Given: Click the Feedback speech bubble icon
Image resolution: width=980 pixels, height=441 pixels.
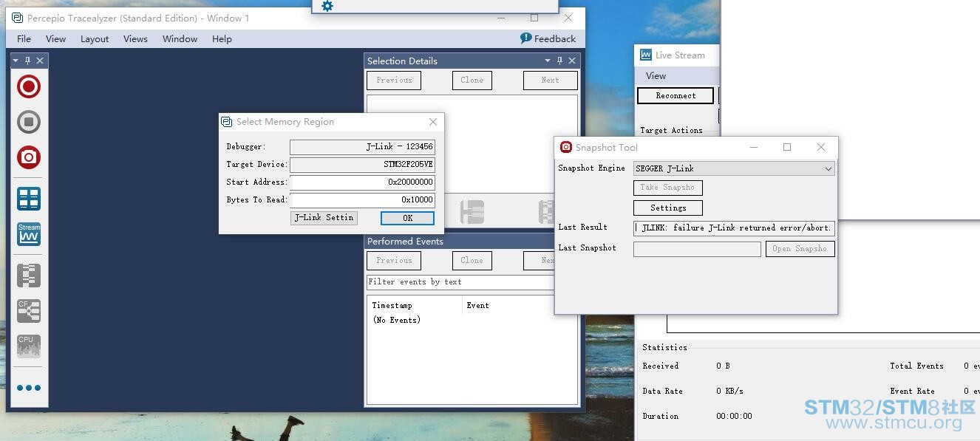Looking at the screenshot, I should 525,38.
